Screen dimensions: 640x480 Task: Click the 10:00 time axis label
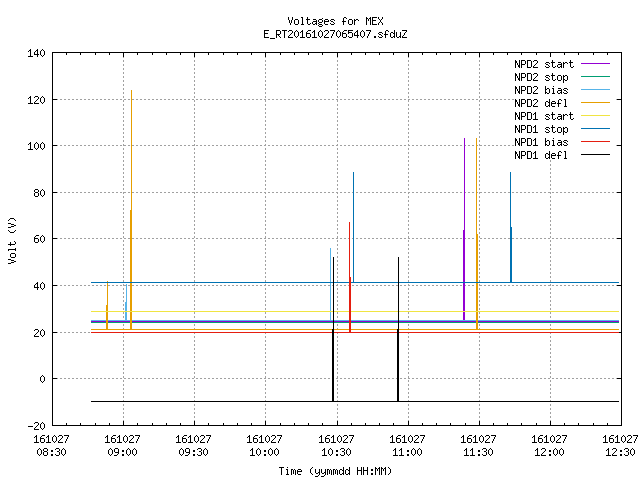click(x=264, y=453)
